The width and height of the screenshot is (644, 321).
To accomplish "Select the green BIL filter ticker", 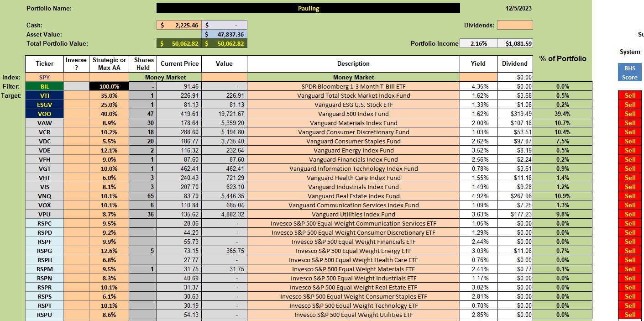I will click(44, 86).
